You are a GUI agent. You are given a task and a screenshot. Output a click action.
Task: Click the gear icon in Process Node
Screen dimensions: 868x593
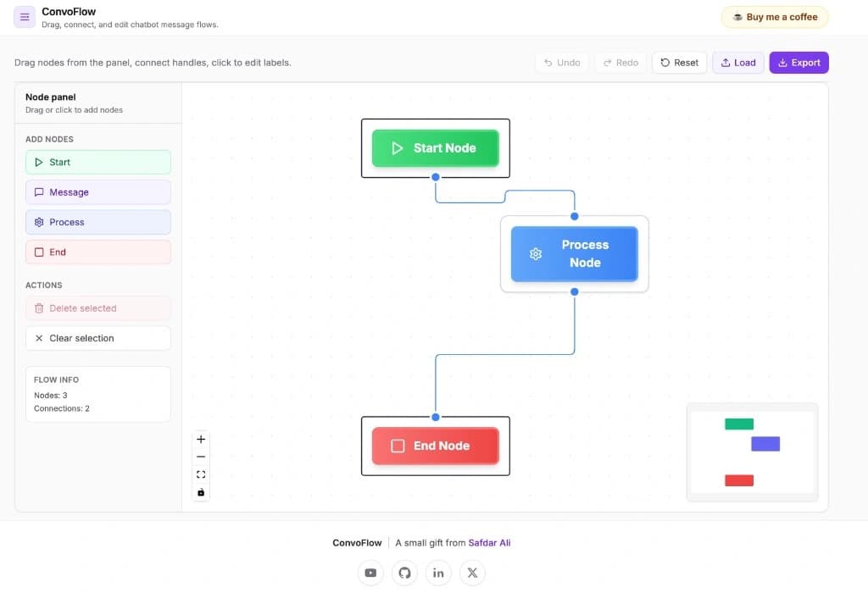tap(536, 254)
